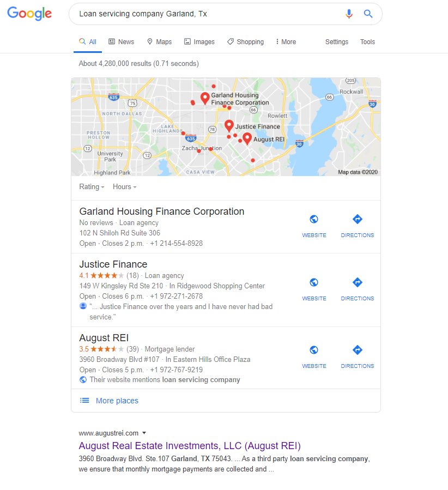Click the blue magnifier search icon

tap(368, 14)
